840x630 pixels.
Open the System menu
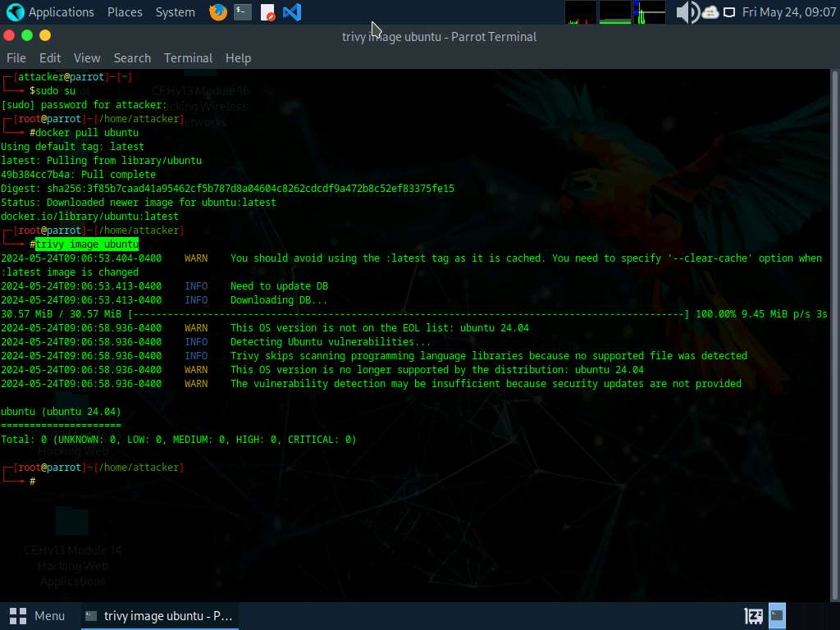point(175,12)
